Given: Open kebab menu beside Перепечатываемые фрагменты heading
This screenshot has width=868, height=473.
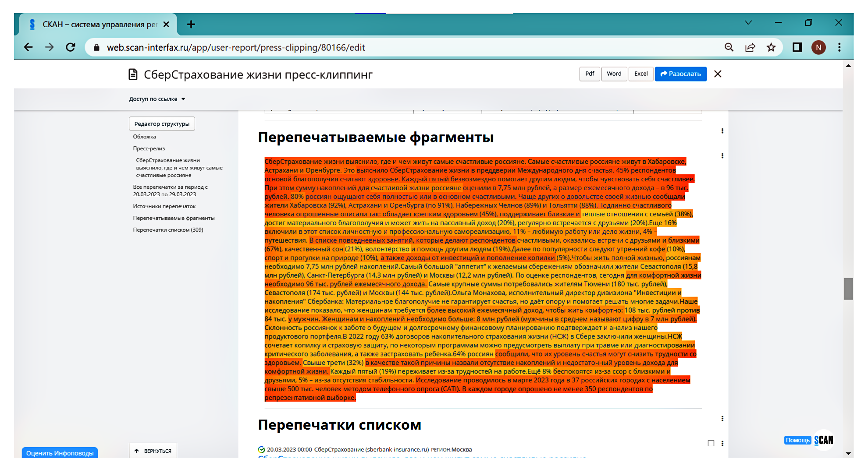Looking at the screenshot, I should pos(722,130).
